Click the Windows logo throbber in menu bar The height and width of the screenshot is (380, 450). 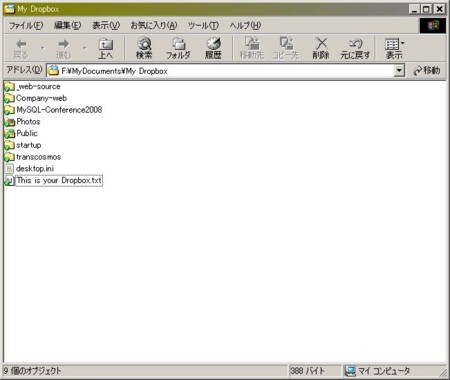coord(433,26)
